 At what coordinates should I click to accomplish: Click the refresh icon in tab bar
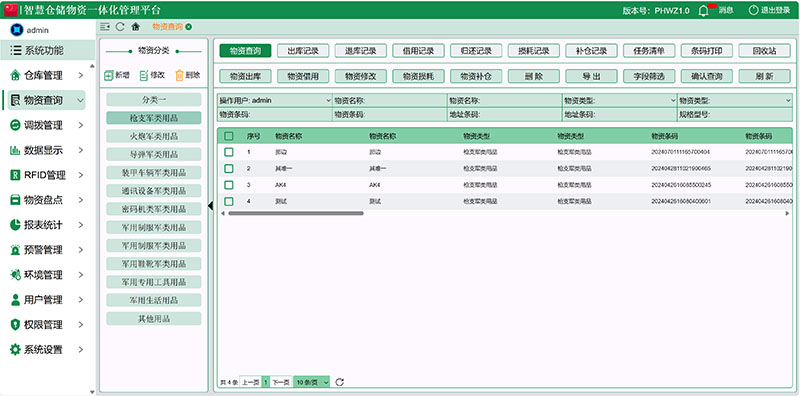pyautogui.click(x=120, y=27)
